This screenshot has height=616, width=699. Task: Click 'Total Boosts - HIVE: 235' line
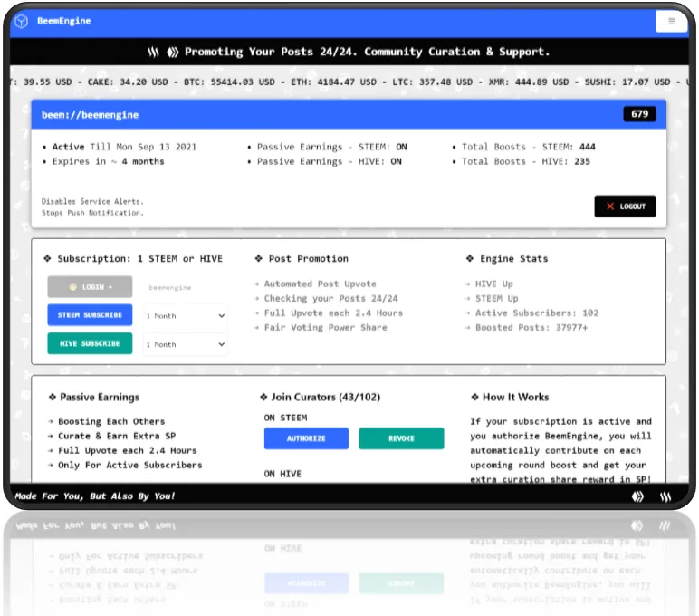[x=525, y=161]
